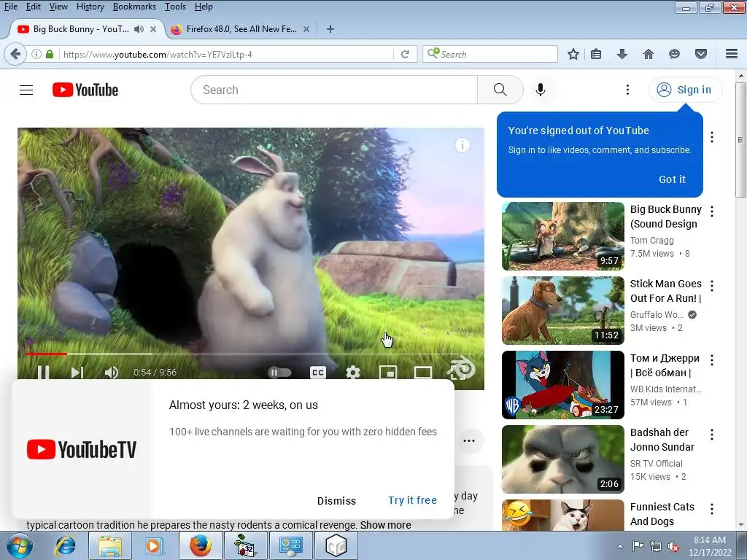The image size is (747, 560).
Task: Go back with the browser arrow
Action: point(15,54)
